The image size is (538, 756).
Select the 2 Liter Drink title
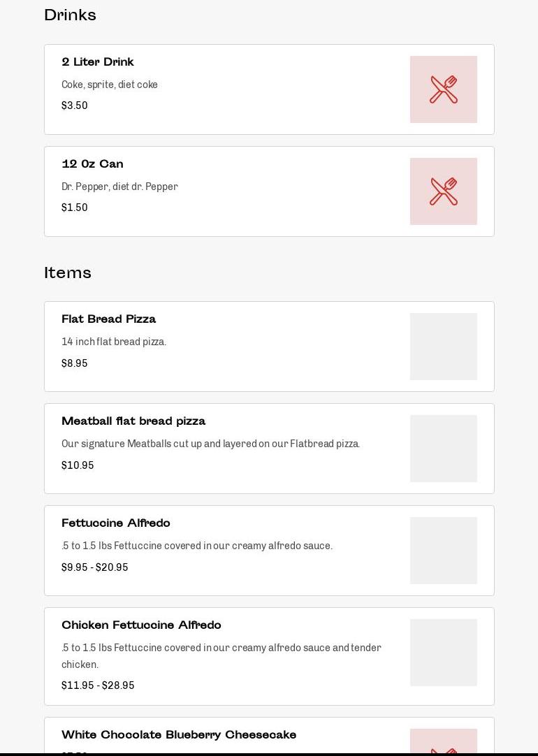(98, 62)
